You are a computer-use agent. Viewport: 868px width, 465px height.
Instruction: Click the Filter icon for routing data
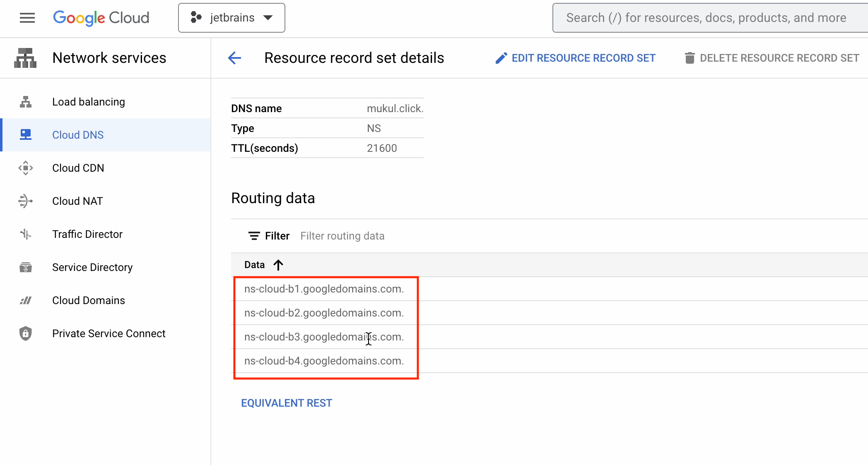point(254,236)
